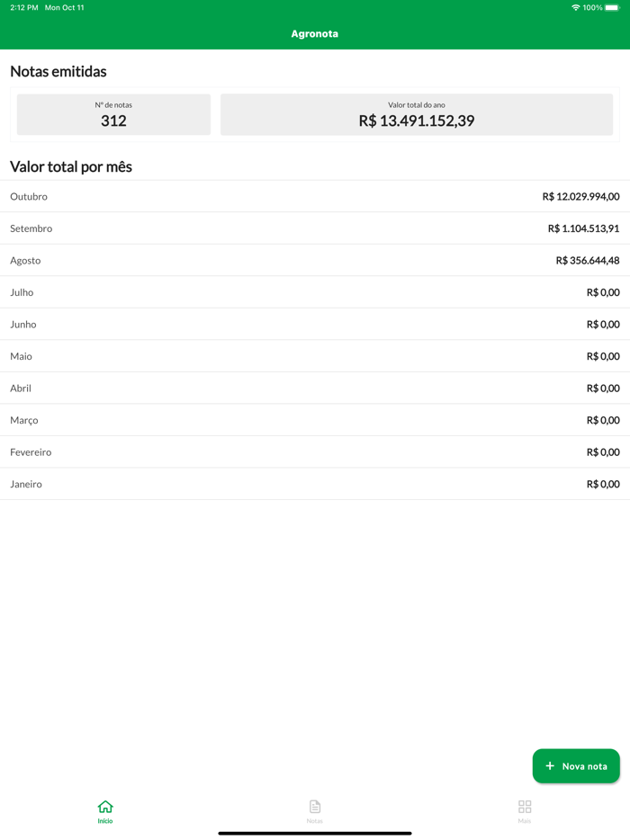Image resolution: width=630 pixels, height=840 pixels.
Task: Open the Outubro monthly total row
Action: [x=315, y=196]
